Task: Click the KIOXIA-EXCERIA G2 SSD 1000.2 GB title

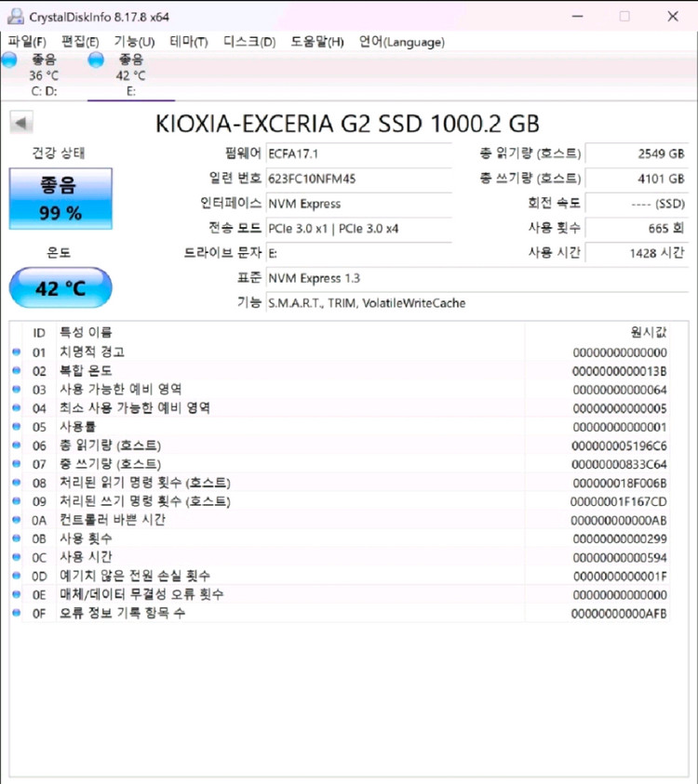Action: click(x=347, y=124)
